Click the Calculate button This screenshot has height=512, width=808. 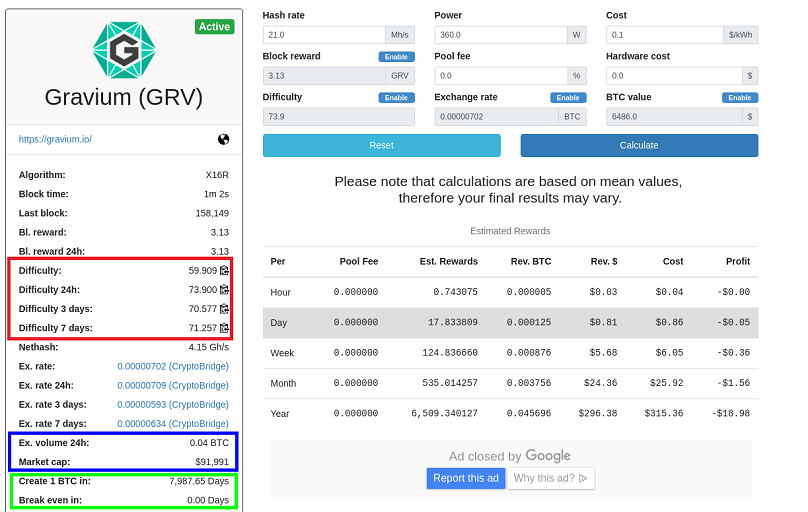click(x=639, y=145)
